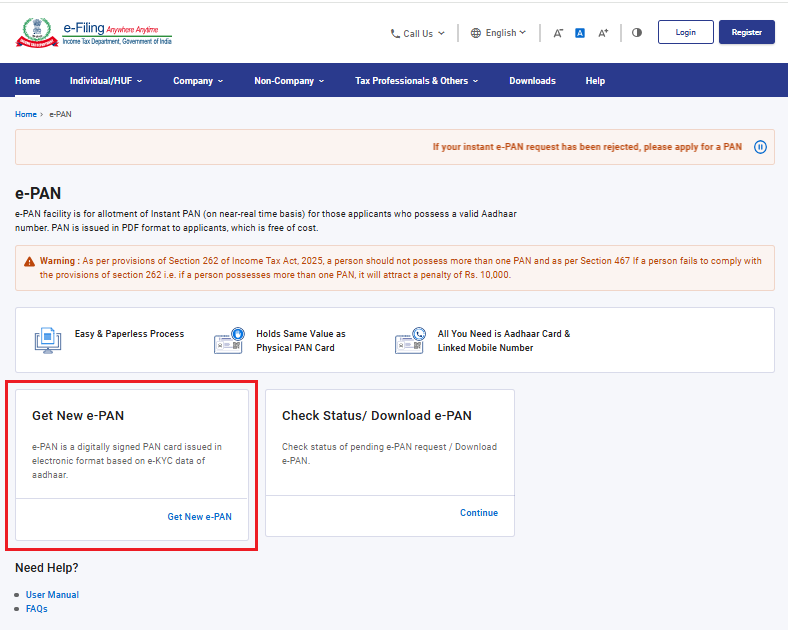Open the User Manual link
Image resolution: width=788 pixels, height=630 pixels.
[52, 595]
